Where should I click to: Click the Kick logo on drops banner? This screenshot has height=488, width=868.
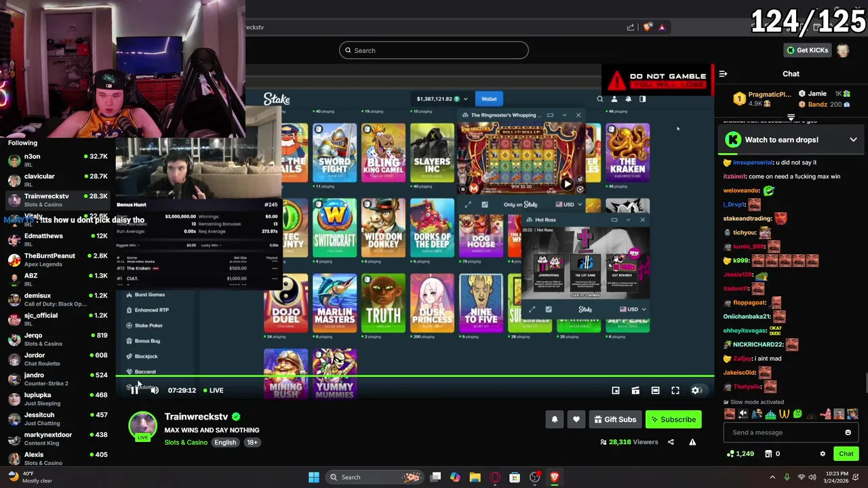point(733,140)
